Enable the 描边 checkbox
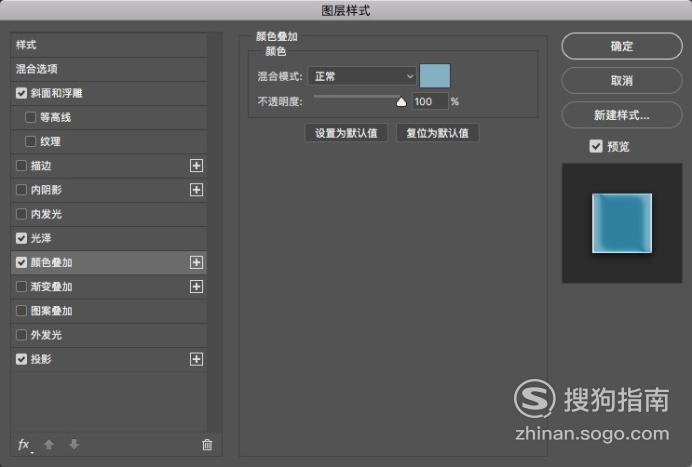 pos(21,166)
